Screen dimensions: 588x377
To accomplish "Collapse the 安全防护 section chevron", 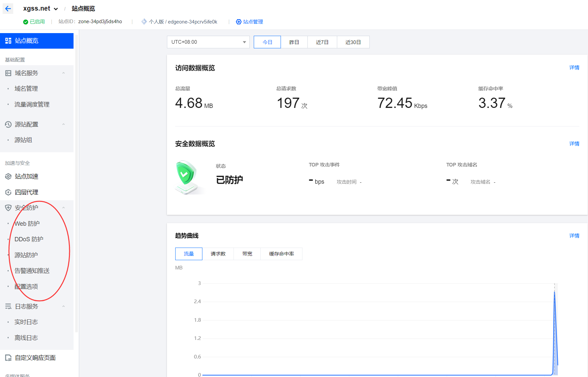I will click(64, 208).
